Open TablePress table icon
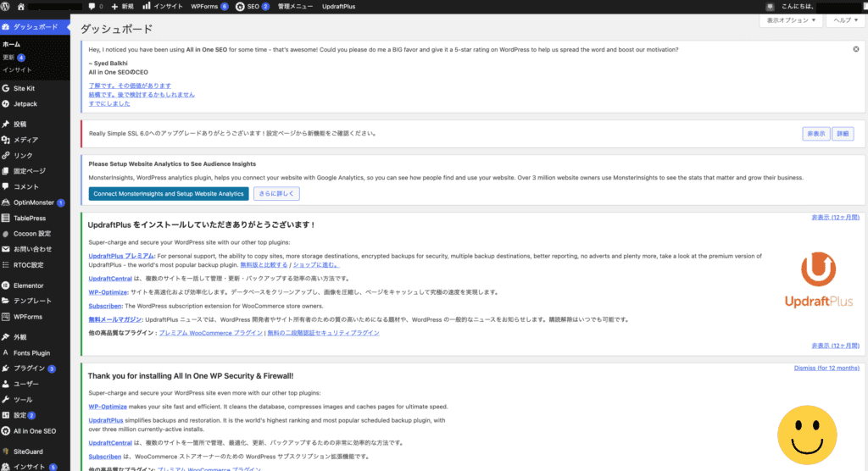Image resolution: width=868 pixels, height=471 pixels. pos(6,218)
